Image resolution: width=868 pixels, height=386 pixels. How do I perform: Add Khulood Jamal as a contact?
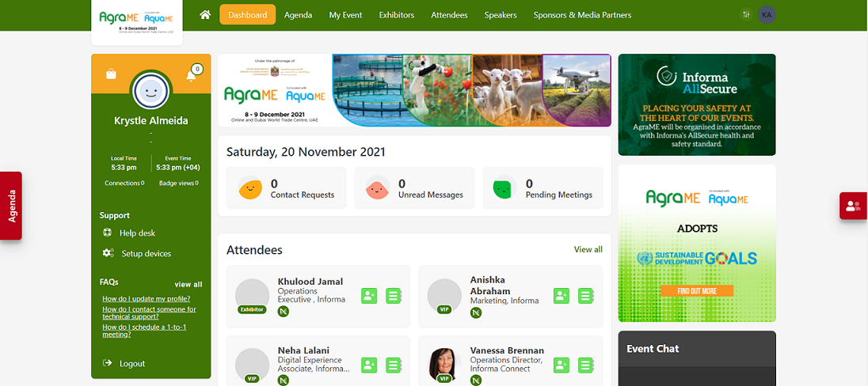coord(369,296)
